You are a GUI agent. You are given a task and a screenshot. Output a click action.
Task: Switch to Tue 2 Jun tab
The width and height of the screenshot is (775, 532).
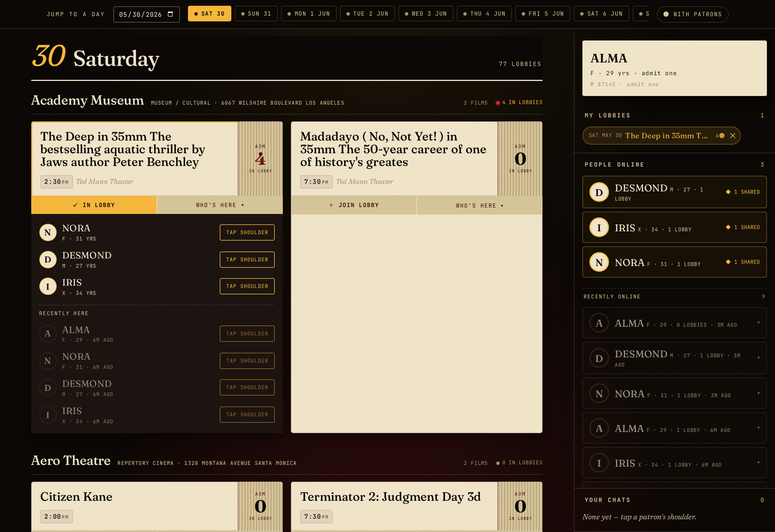tap(368, 14)
